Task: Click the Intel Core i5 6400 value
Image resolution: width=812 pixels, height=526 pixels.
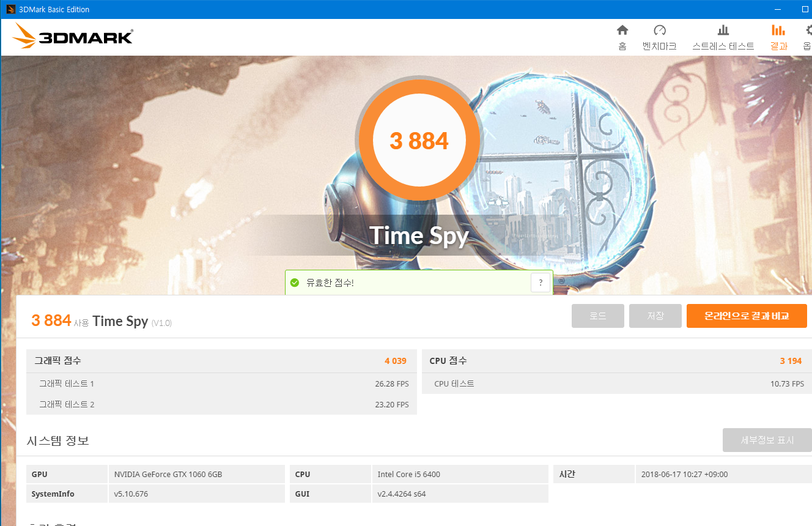Action: 408,475
